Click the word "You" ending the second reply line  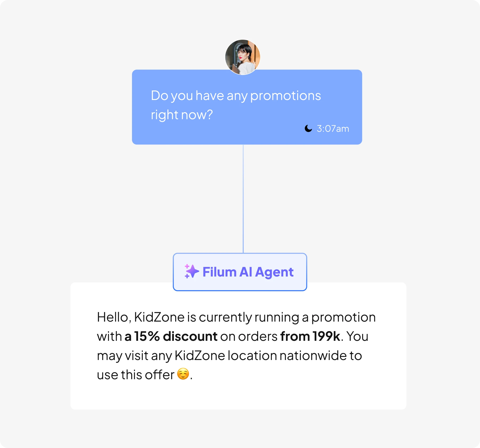357,337
